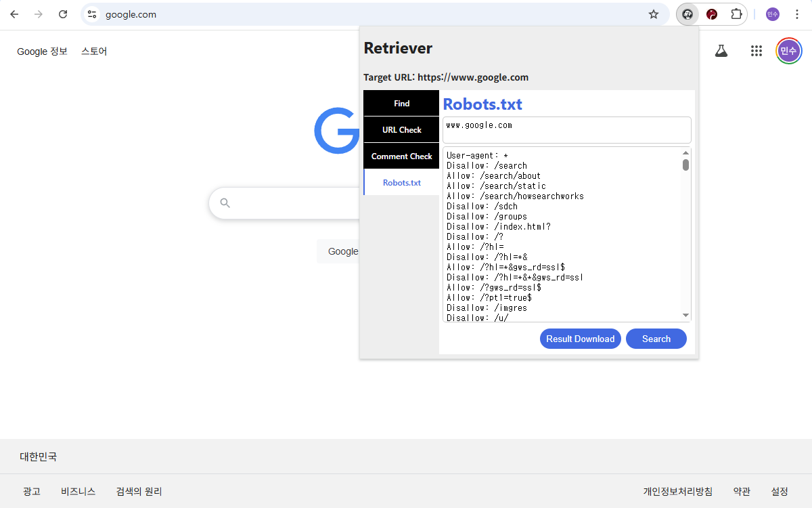This screenshot has width=812, height=508.
Task: Click the line 'Disallow: /search'
Action: tap(487, 165)
